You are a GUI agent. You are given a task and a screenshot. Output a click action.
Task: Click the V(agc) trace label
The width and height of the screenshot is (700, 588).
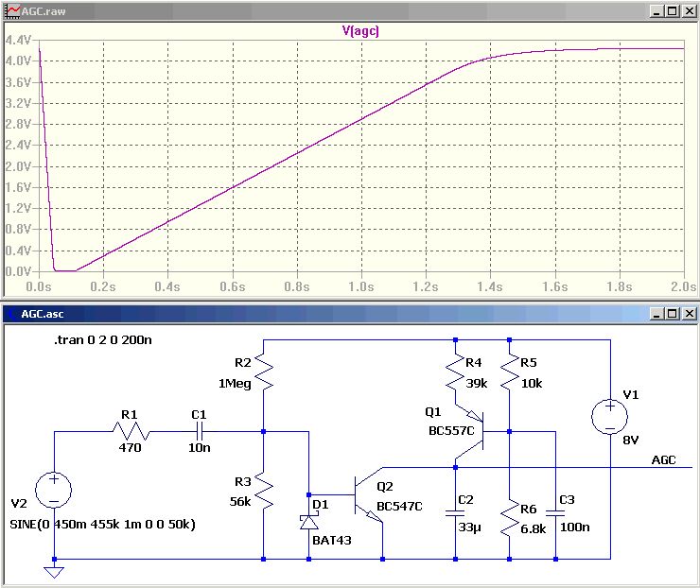tap(360, 31)
